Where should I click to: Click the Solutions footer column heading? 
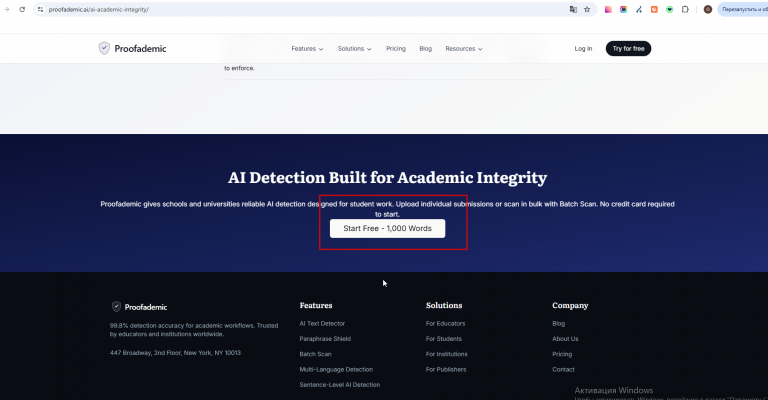[x=444, y=306]
